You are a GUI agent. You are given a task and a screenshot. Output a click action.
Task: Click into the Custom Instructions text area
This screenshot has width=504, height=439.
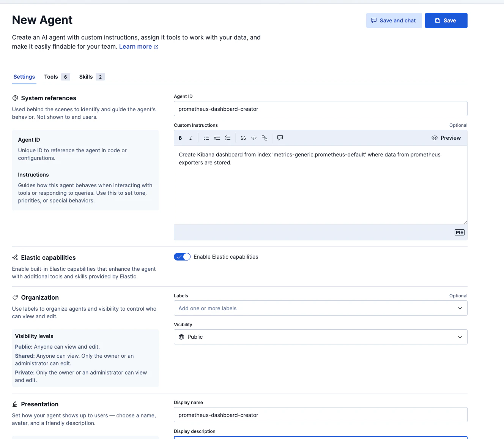click(321, 185)
